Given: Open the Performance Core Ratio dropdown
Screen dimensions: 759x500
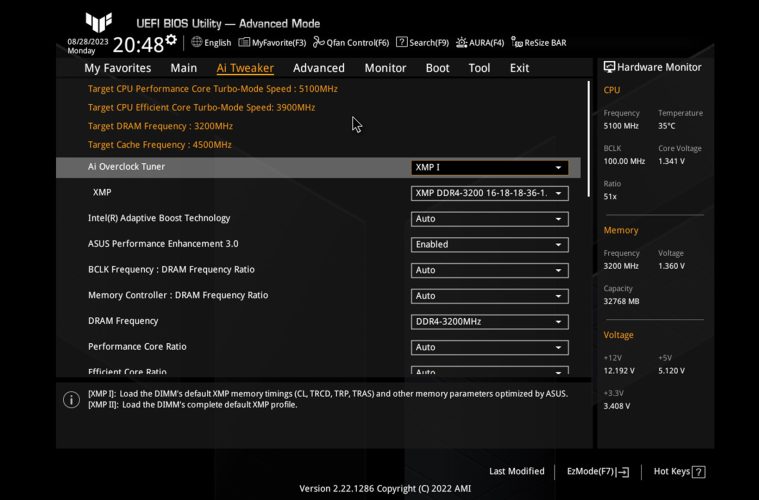Looking at the screenshot, I should tap(489, 347).
